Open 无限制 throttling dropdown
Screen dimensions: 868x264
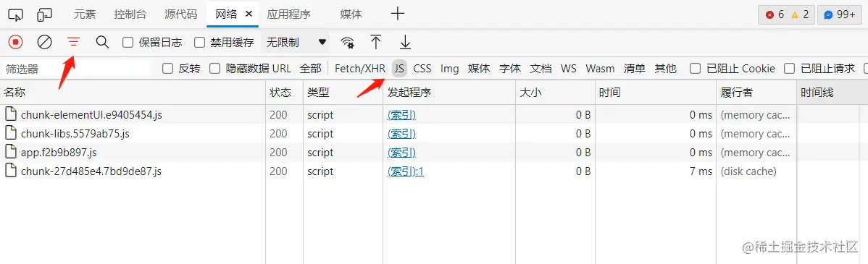pos(296,42)
